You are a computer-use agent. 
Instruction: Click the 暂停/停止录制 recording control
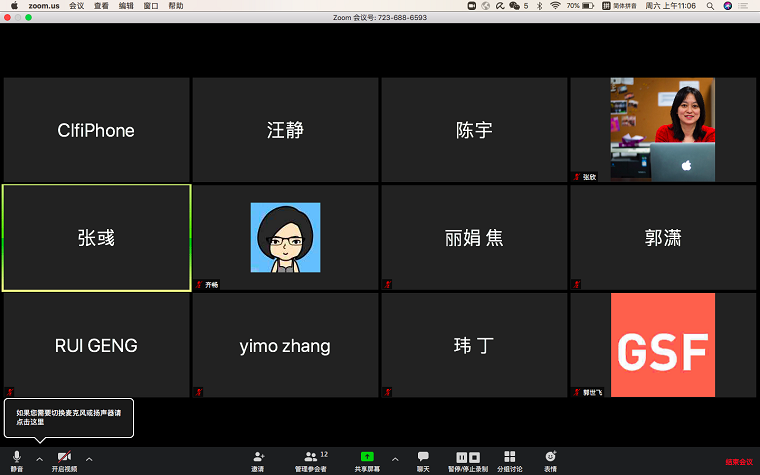(468, 458)
